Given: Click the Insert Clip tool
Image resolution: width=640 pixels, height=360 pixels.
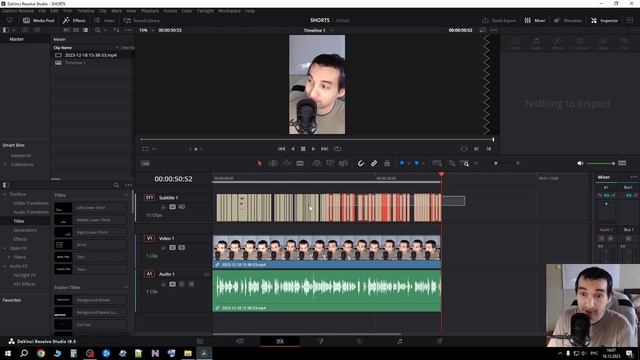Looking at the screenshot, I should coord(316,163).
